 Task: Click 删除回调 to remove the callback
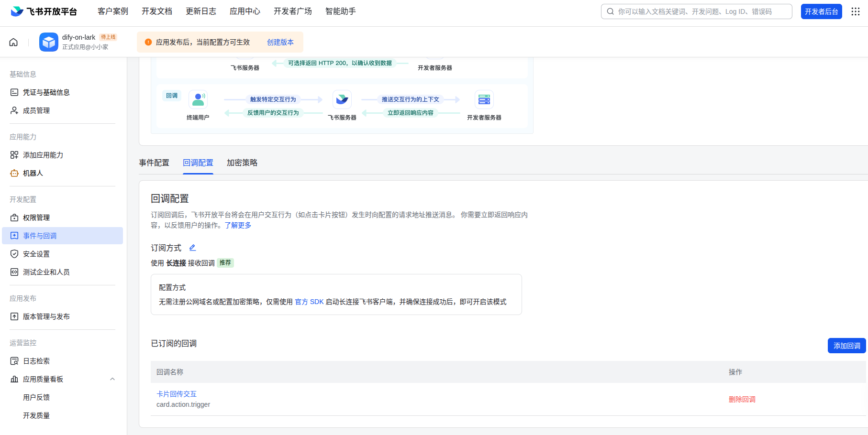742,399
